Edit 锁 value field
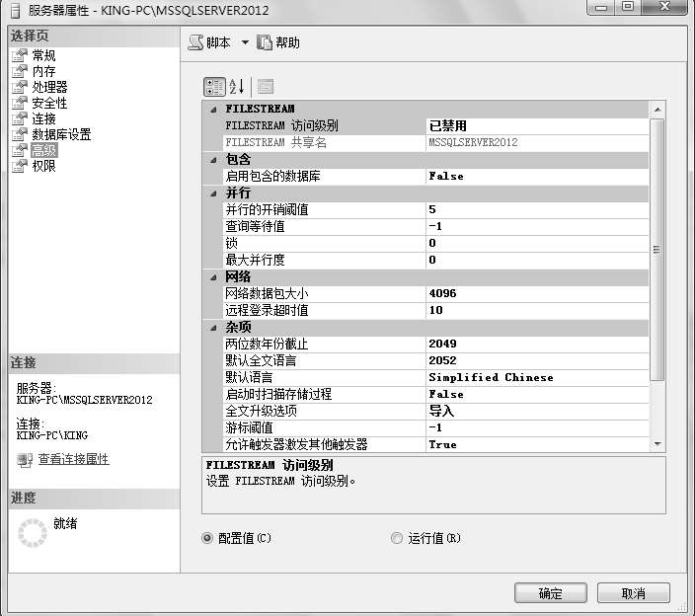This screenshot has height=616, width=695. tap(537, 243)
